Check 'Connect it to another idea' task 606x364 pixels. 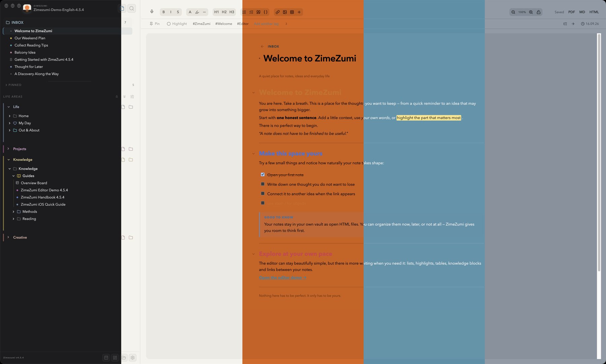point(263,193)
